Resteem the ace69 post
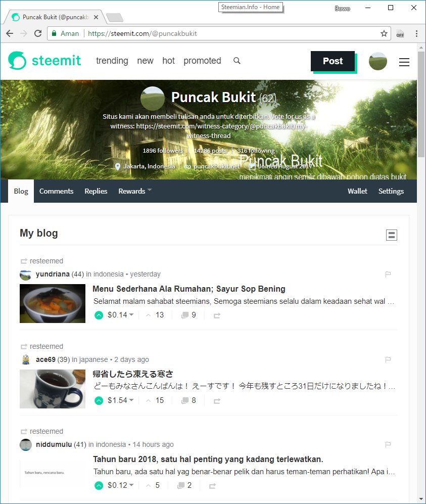426x504 pixels. click(217, 401)
